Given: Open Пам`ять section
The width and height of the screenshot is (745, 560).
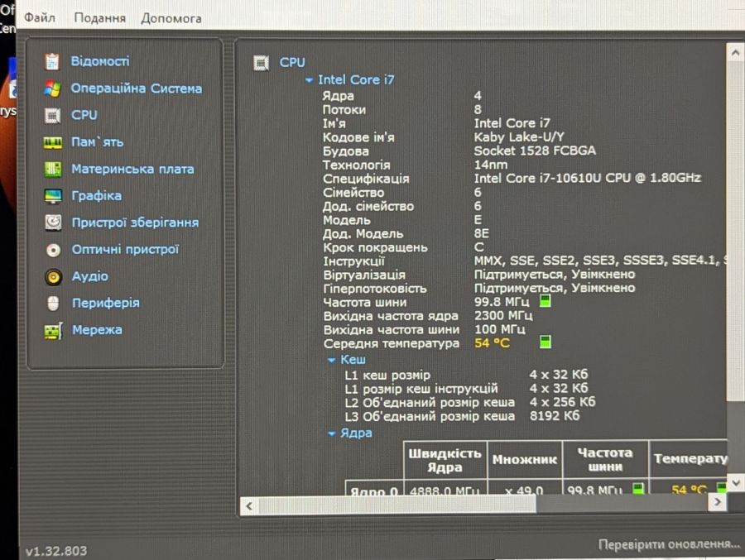Looking at the screenshot, I should [98, 142].
